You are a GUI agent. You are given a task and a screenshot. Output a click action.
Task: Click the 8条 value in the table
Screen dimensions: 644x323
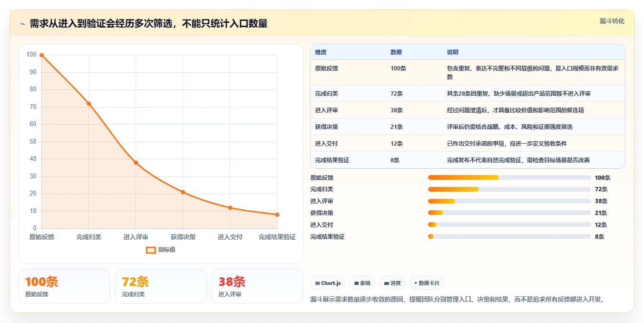pyautogui.click(x=395, y=160)
